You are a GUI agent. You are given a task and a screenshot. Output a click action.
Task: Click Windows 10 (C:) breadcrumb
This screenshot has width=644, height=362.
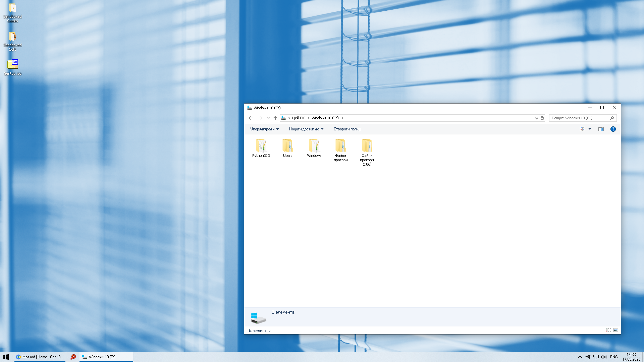[325, 118]
